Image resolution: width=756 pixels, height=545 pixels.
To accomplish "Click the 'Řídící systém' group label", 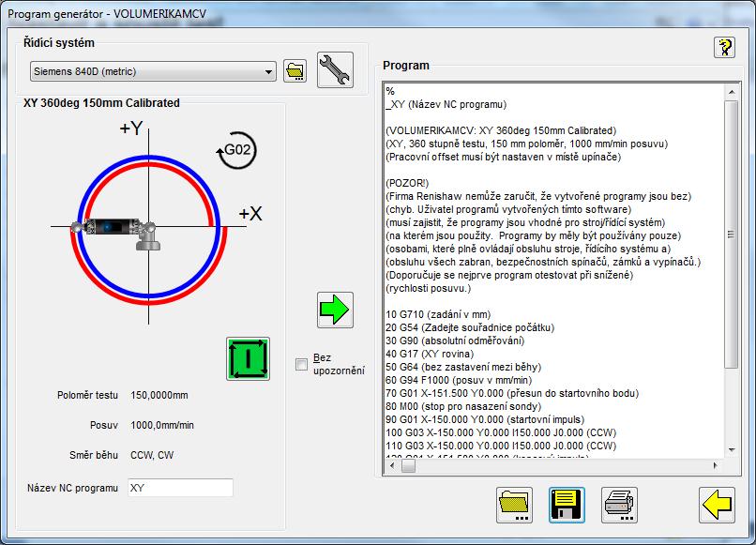I will click(59, 42).
